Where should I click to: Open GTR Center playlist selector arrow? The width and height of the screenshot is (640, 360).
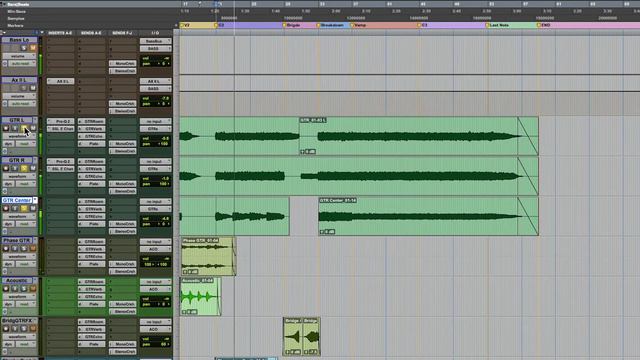click(x=35, y=200)
